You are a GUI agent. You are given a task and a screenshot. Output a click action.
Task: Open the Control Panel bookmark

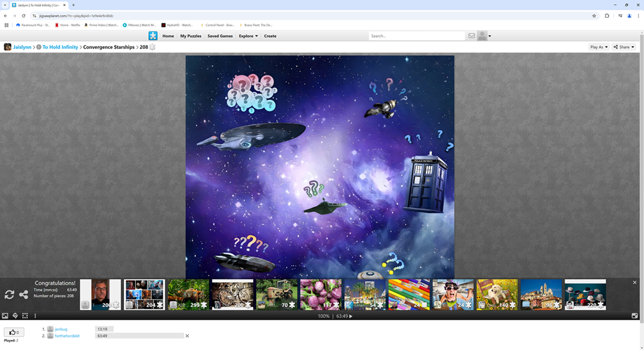click(x=217, y=25)
